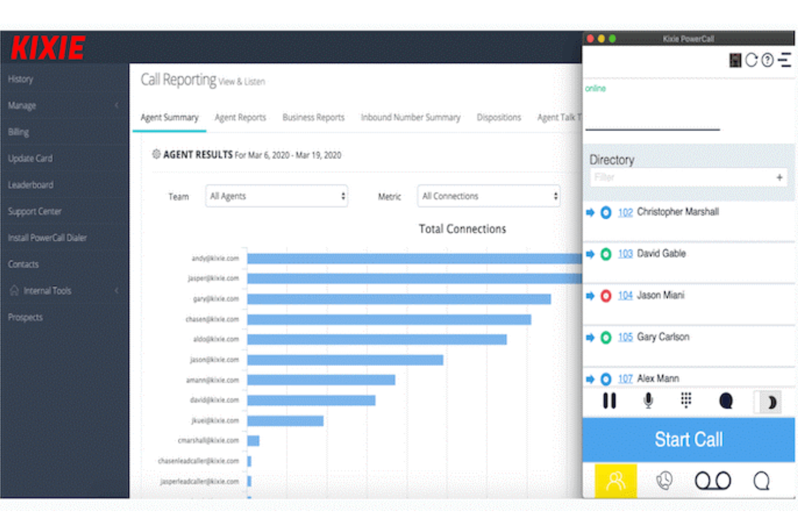Open the voicemail tab in the dialer
Viewport: 798px width, 532px height.
point(713,481)
